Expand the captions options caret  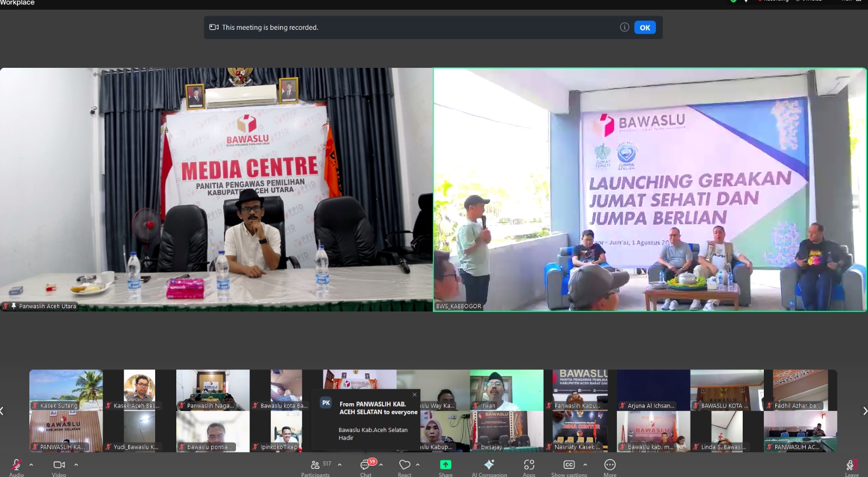(585, 465)
